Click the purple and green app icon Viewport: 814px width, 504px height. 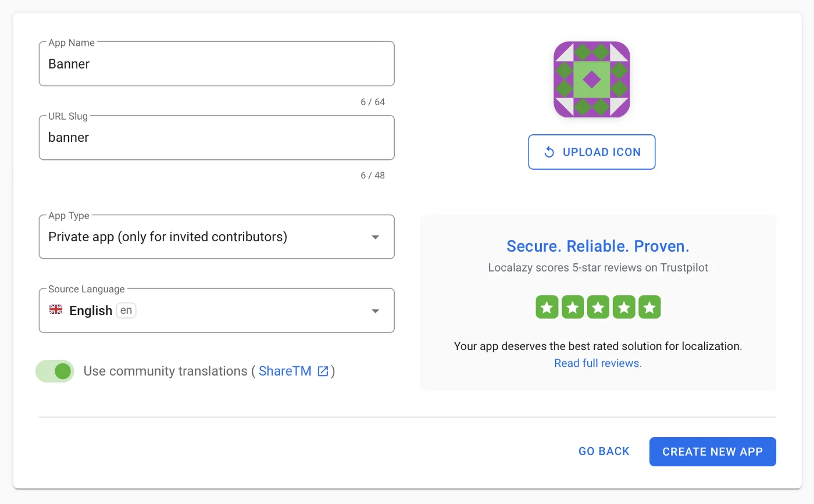pyautogui.click(x=591, y=80)
